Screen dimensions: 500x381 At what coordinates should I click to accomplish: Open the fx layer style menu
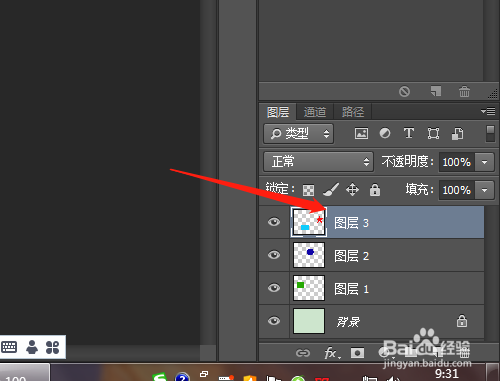[x=332, y=353]
